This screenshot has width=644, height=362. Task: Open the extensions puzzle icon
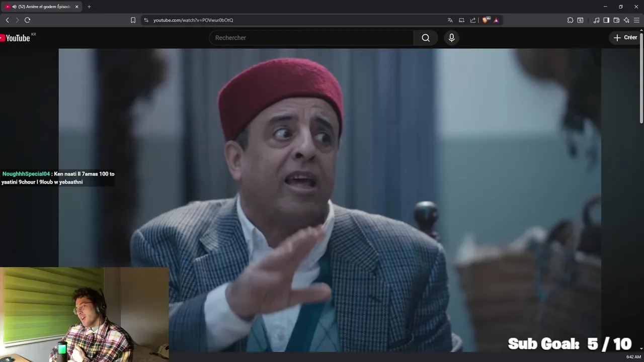pos(570,20)
